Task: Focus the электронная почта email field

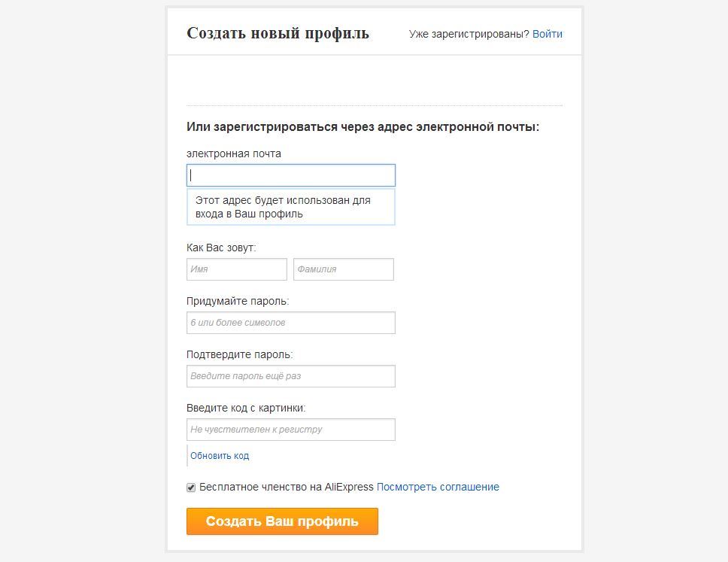Action: tap(290, 175)
